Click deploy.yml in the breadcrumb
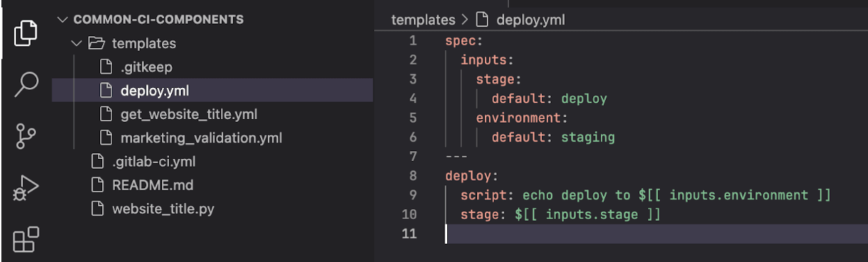 tap(531, 20)
